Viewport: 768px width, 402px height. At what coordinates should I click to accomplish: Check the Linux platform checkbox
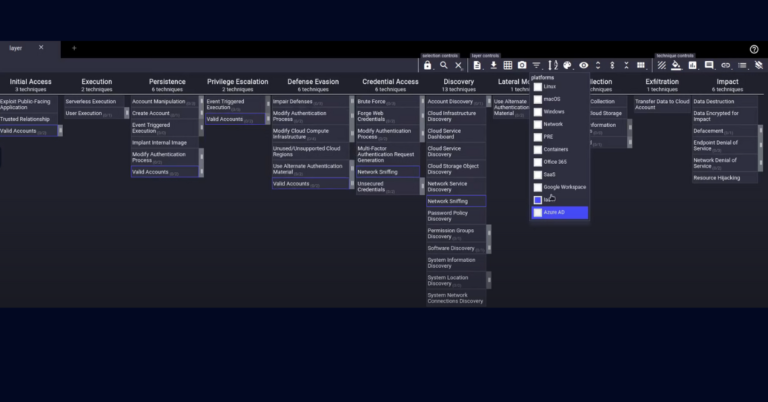538,87
